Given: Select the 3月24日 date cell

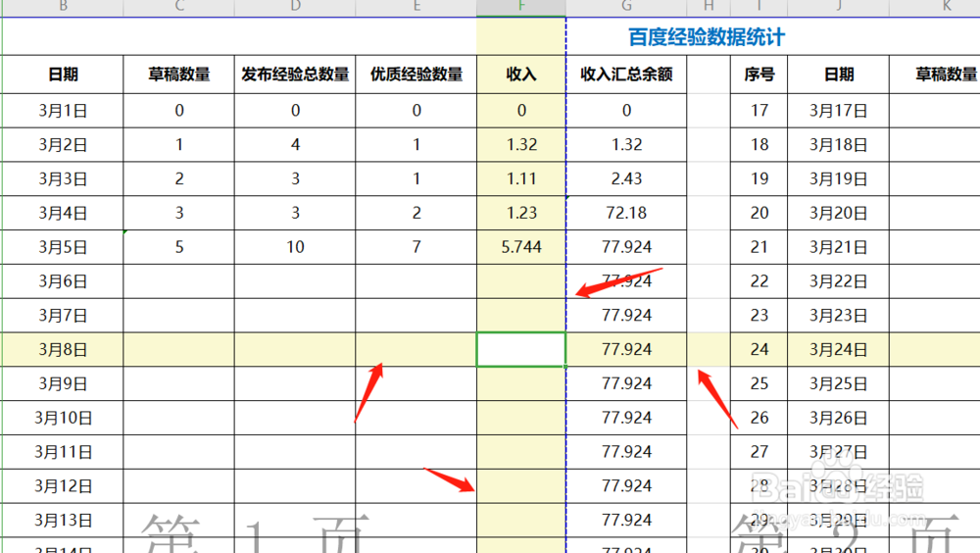Looking at the screenshot, I should pyautogui.click(x=838, y=350).
